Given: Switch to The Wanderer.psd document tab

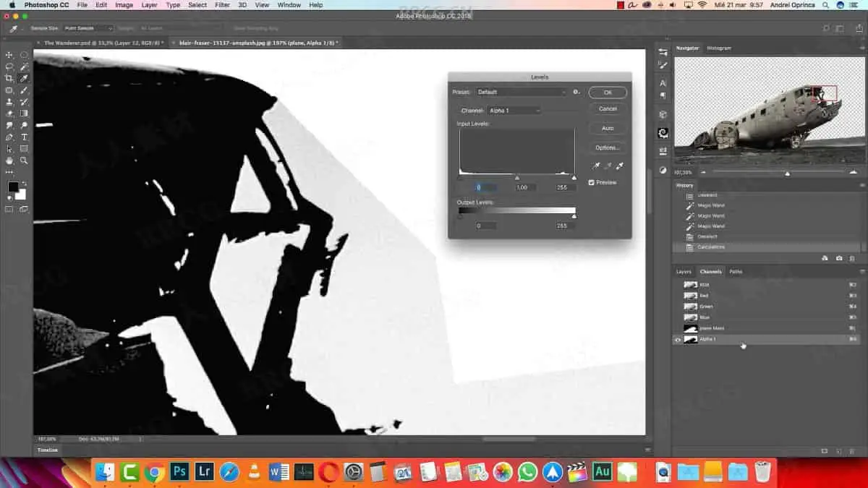Looking at the screenshot, I should pos(103,43).
